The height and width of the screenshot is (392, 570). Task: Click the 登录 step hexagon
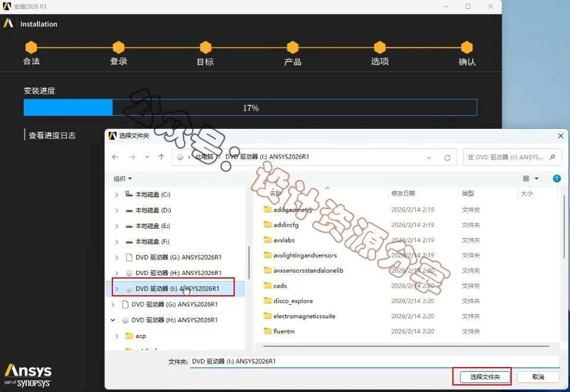coord(118,48)
